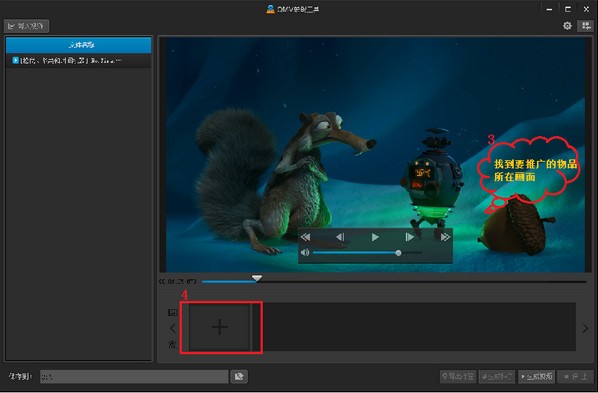Click the generate video button

pos(536,377)
